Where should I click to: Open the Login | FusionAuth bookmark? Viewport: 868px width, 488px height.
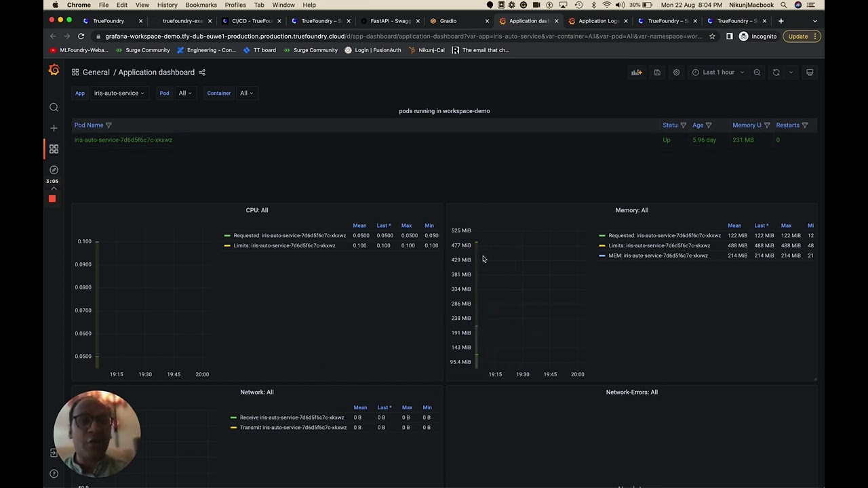372,50
